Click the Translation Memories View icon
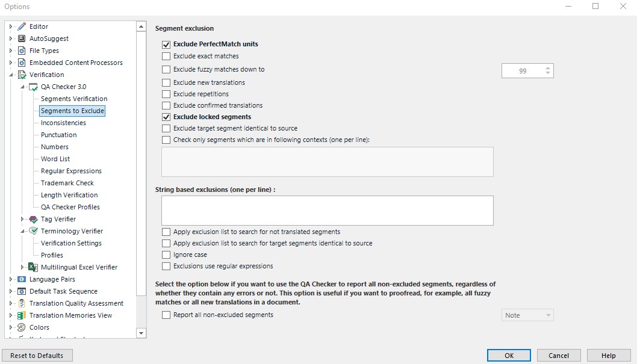 [22, 315]
